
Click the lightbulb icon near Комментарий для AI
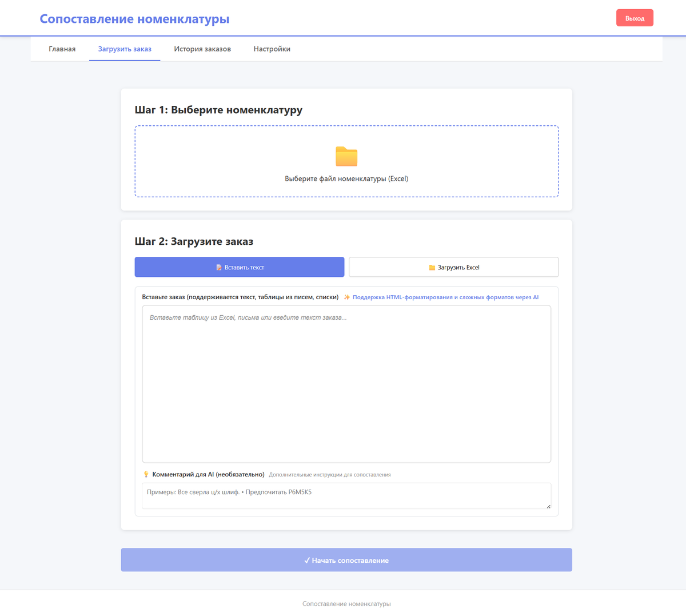(x=146, y=474)
